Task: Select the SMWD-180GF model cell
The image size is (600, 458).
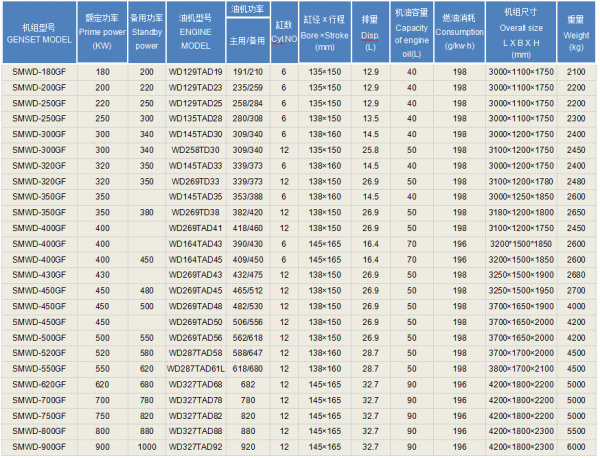Action: [x=39, y=72]
